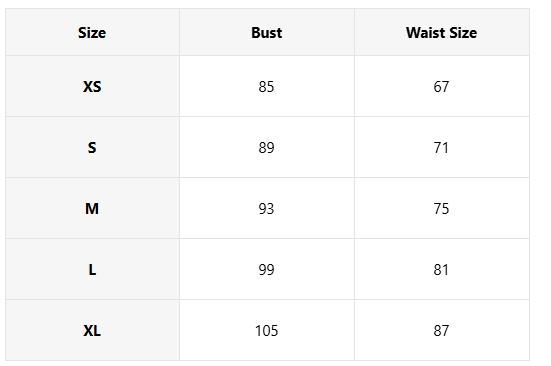Click bust value 93 for M
The image size is (551, 366).
click(x=266, y=209)
